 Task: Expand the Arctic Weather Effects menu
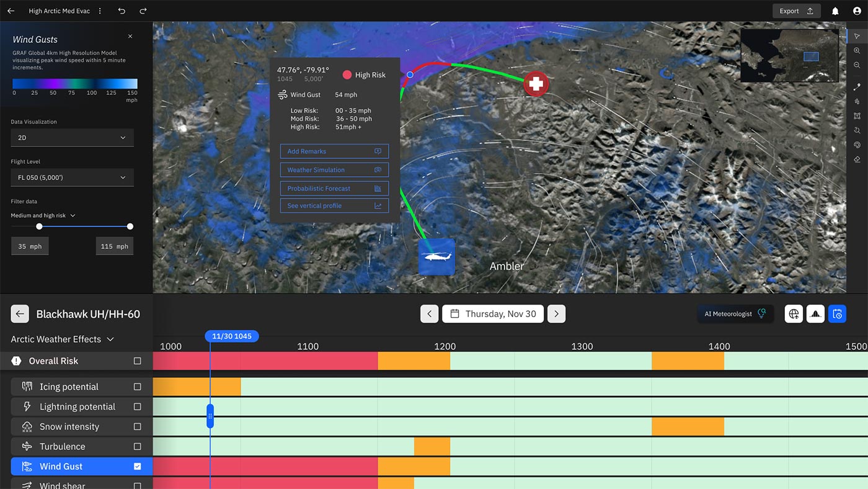(63, 339)
